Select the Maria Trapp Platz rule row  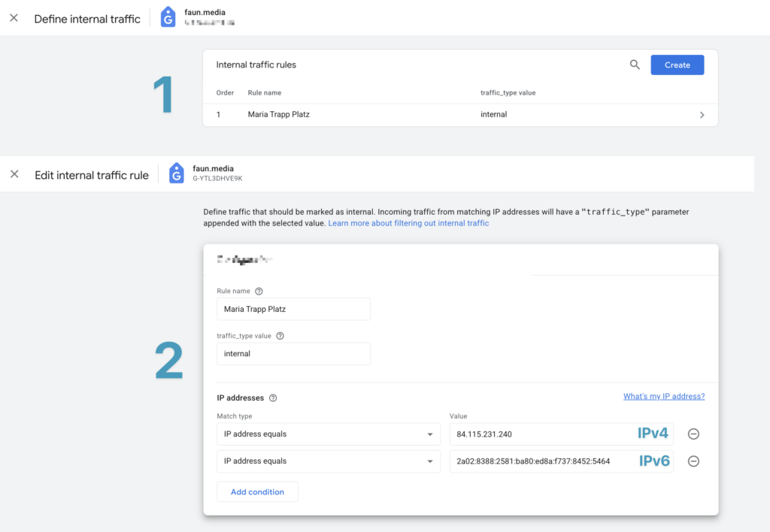pyautogui.click(x=460, y=115)
